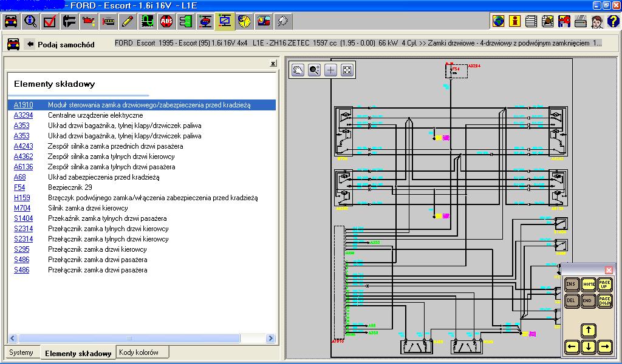Open the printer icon in top toolbar

pos(580,21)
